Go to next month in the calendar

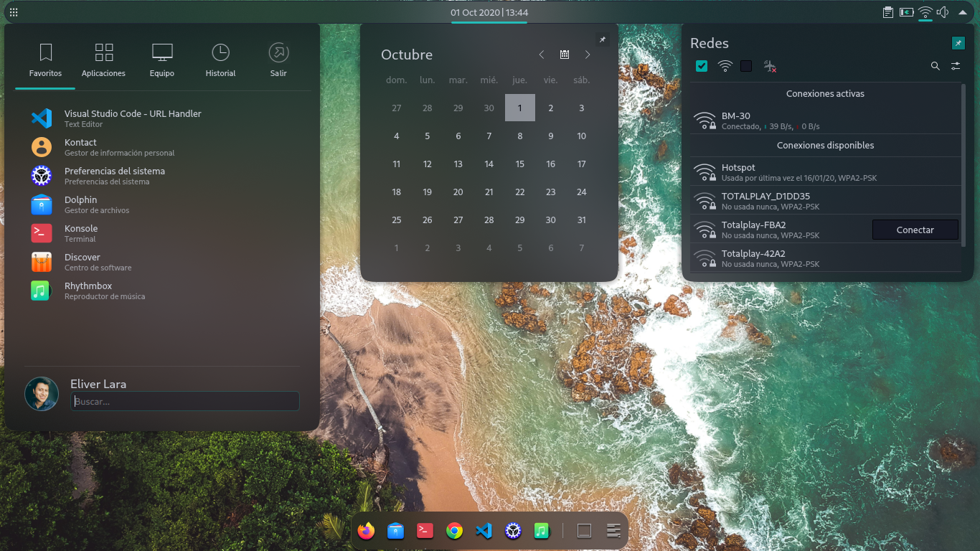(x=588, y=55)
